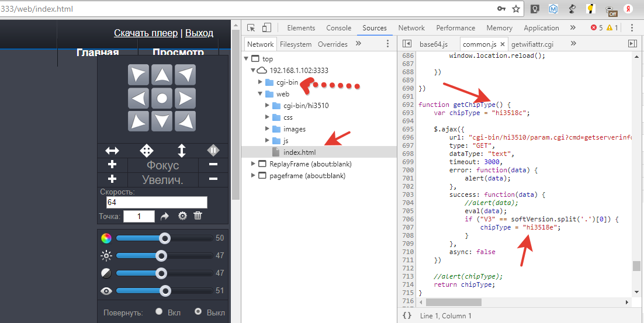Expand the ReplayFrame (about:blank) node
Screen dimensions: 644x323
(x=253, y=164)
